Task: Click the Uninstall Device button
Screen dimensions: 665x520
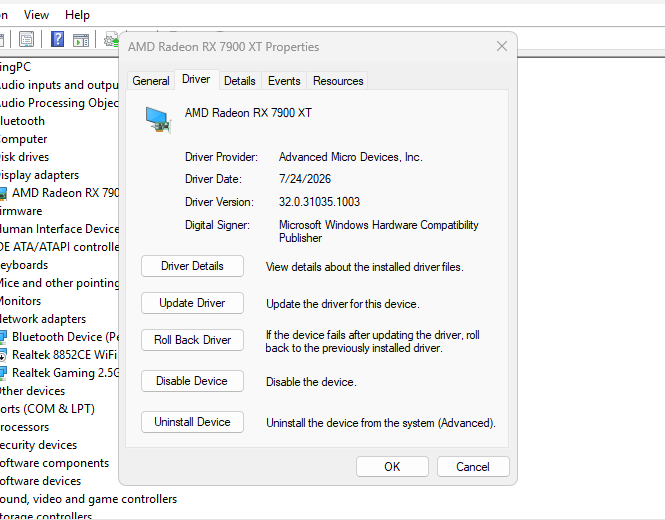Action: tap(192, 422)
